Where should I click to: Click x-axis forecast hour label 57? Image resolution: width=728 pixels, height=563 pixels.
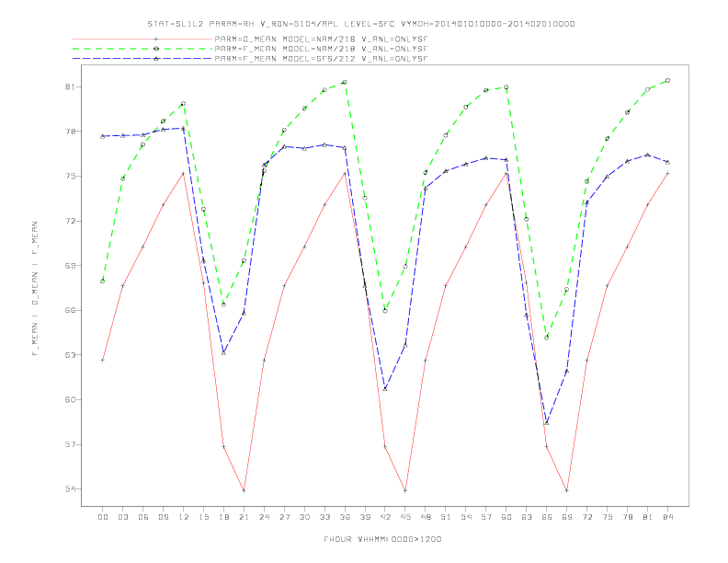coord(486,517)
